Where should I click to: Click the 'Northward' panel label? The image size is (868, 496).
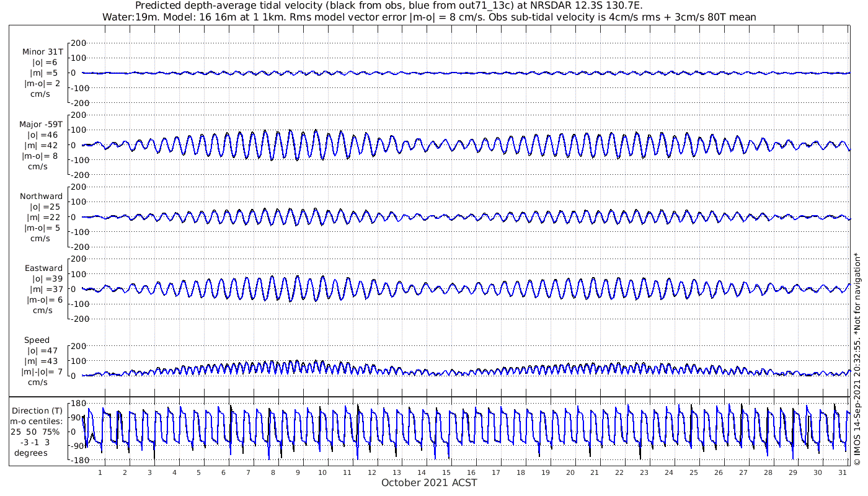pyautogui.click(x=41, y=196)
